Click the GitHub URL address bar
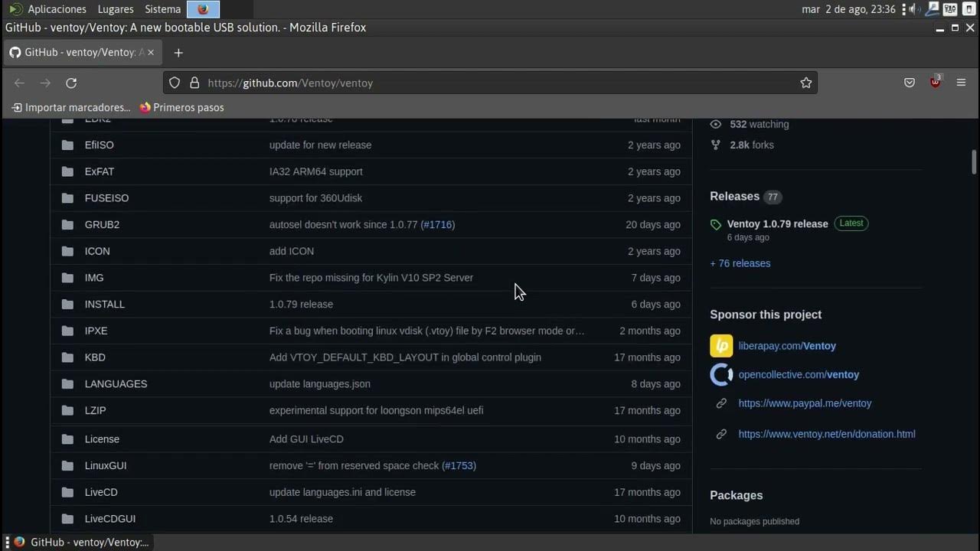980x551 pixels. pyautogui.click(x=490, y=83)
